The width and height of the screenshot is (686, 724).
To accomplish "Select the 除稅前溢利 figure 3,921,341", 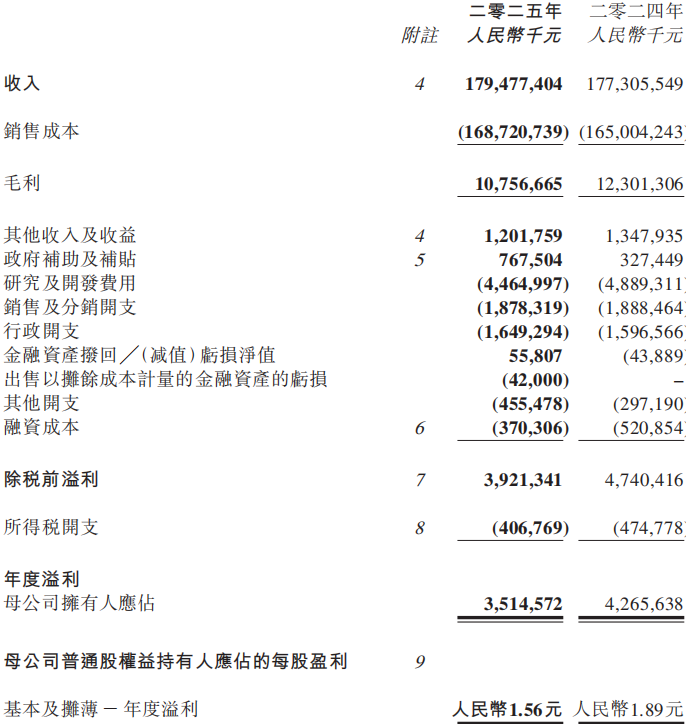I will pyautogui.click(x=522, y=480).
